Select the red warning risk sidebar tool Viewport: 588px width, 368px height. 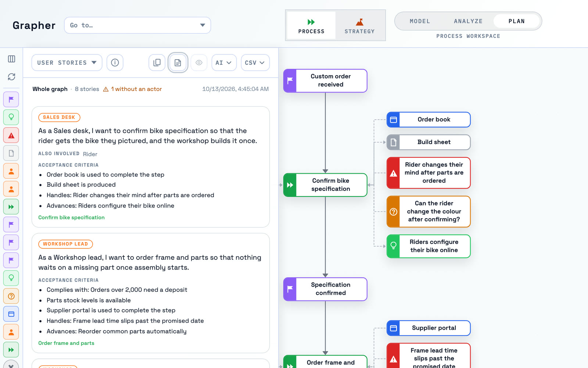click(x=11, y=135)
